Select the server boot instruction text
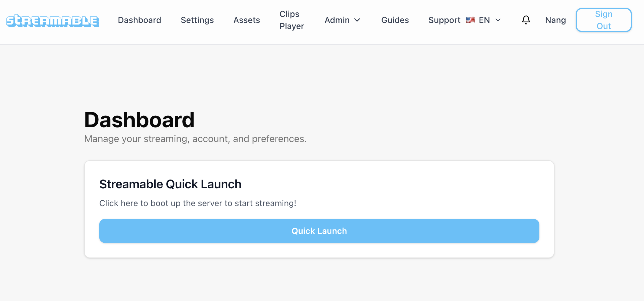 pyautogui.click(x=198, y=203)
